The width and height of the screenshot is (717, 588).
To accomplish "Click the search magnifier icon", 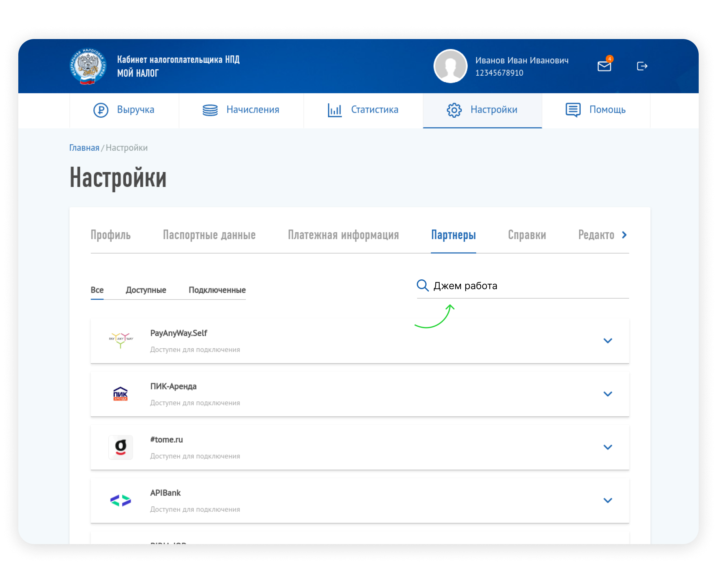I will click(x=423, y=285).
